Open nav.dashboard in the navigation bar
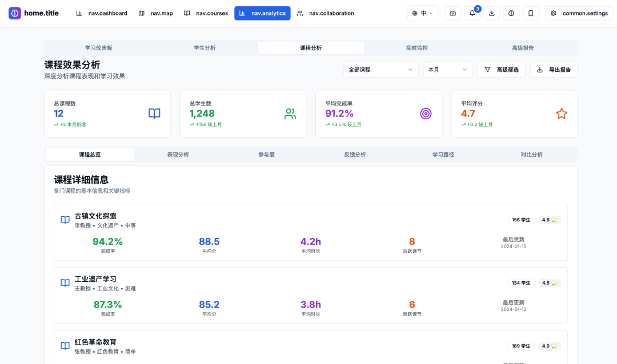This screenshot has width=617, height=364. 102,13
